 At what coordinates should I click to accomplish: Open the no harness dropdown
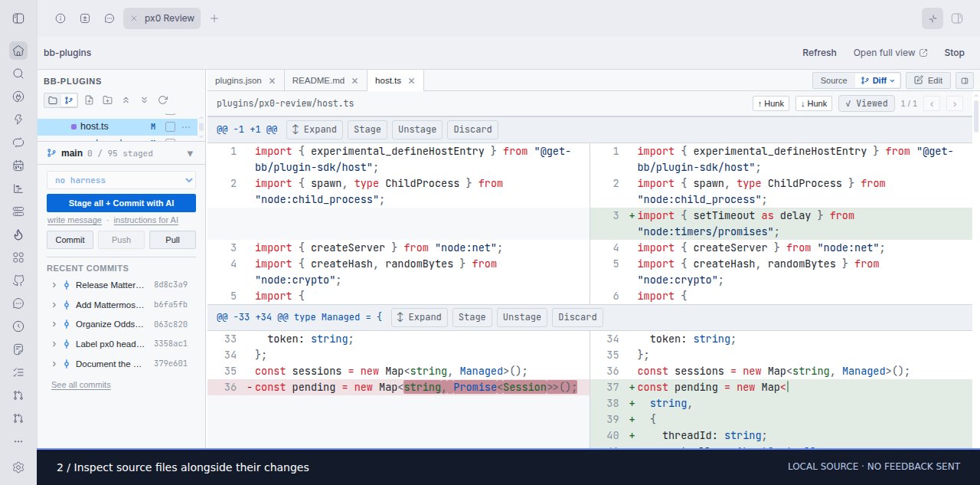tap(121, 180)
